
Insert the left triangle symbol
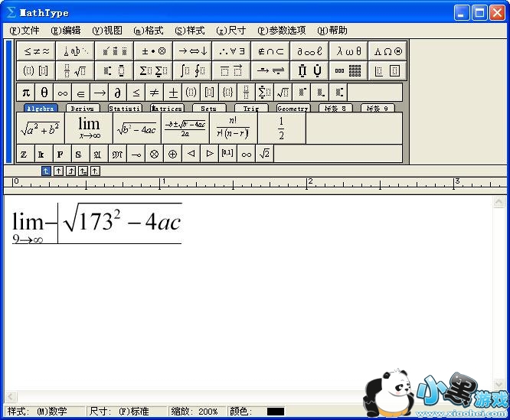tap(191, 154)
